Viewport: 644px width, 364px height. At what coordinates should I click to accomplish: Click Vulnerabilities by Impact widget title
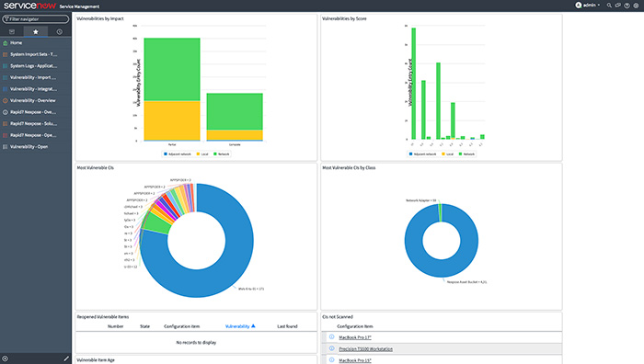coord(100,18)
